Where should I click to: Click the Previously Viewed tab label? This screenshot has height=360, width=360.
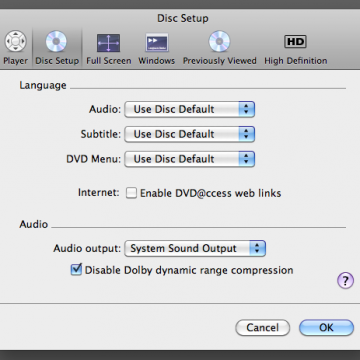click(220, 61)
